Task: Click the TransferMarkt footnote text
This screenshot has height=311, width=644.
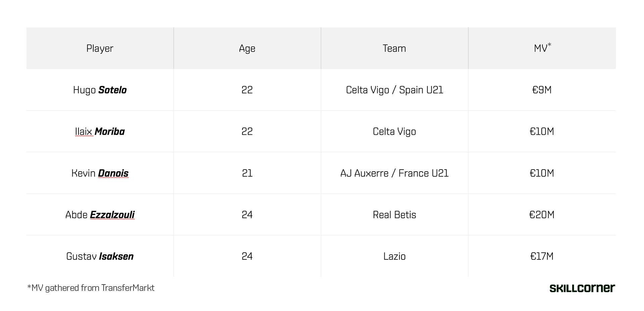Action: [x=91, y=288]
